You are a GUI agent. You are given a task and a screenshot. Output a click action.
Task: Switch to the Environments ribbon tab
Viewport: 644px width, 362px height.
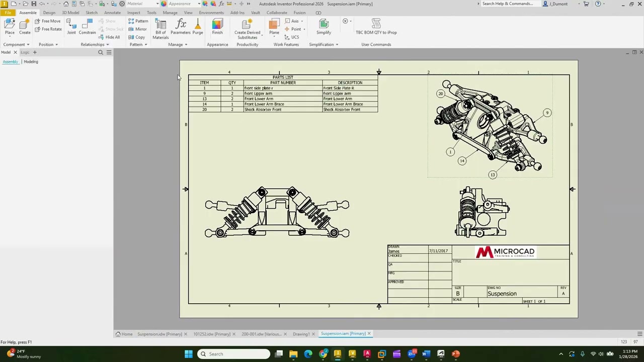[211, 13]
